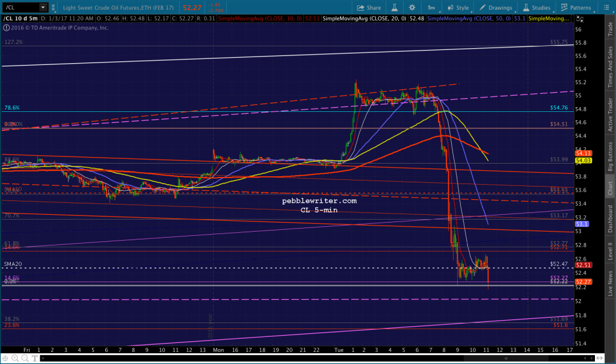Click the symbol link clipboard icon
Screen dimensions: 616x364
click(x=54, y=7)
